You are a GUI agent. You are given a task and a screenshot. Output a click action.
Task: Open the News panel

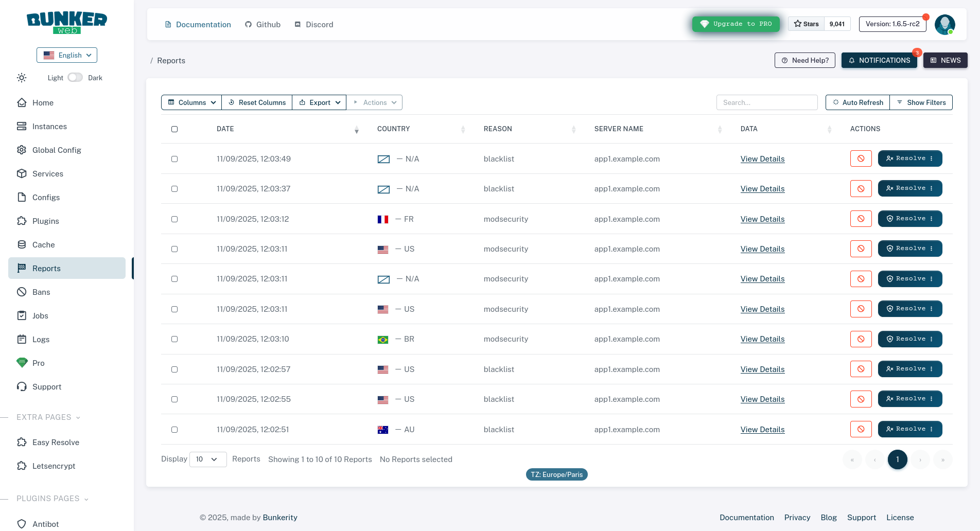click(x=945, y=60)
